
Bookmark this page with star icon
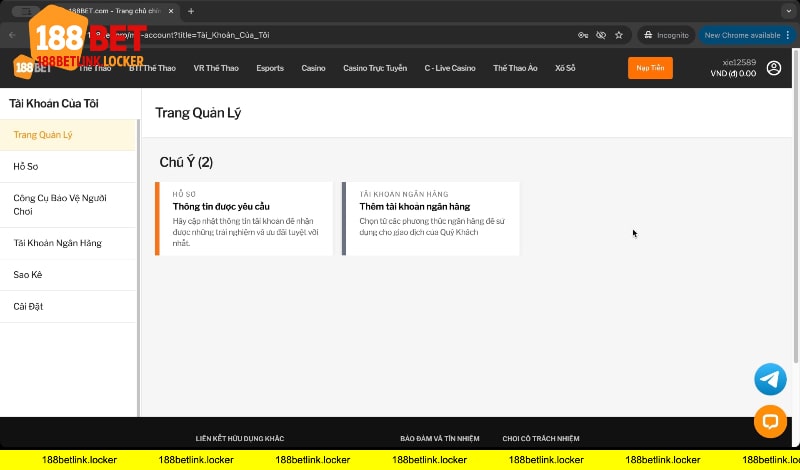pyautogui.click(x=619, y=35)
